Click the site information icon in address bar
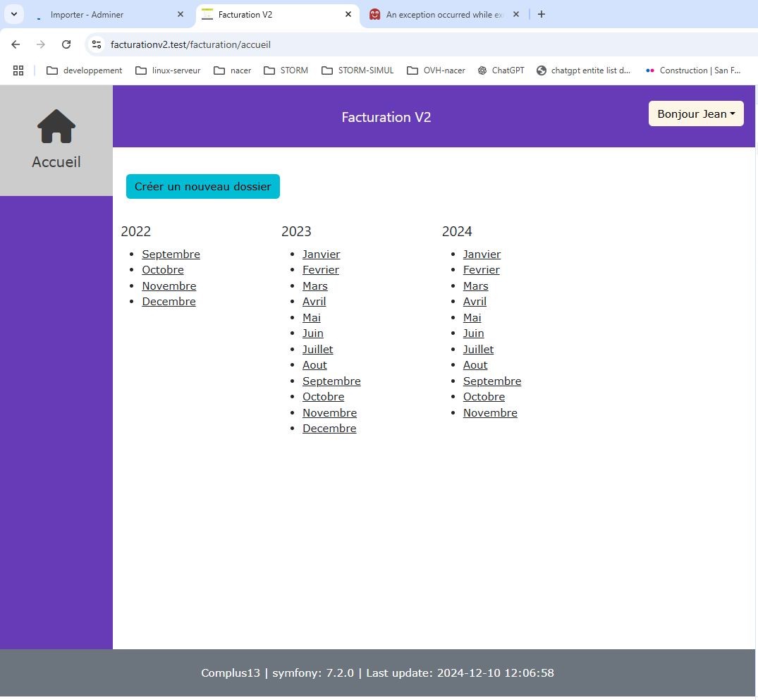The image size is (758, 700). tap(97, 44)
